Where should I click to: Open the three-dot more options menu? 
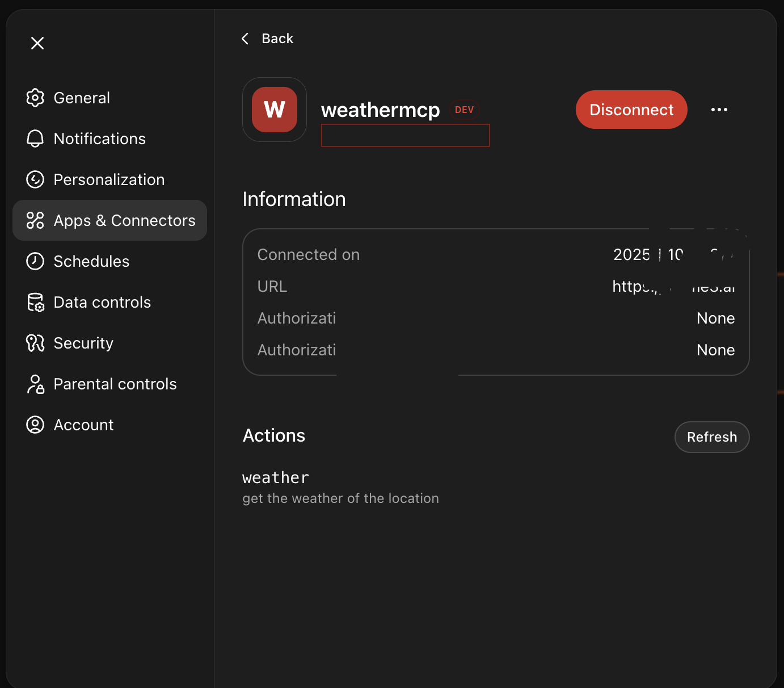point(719,110)
